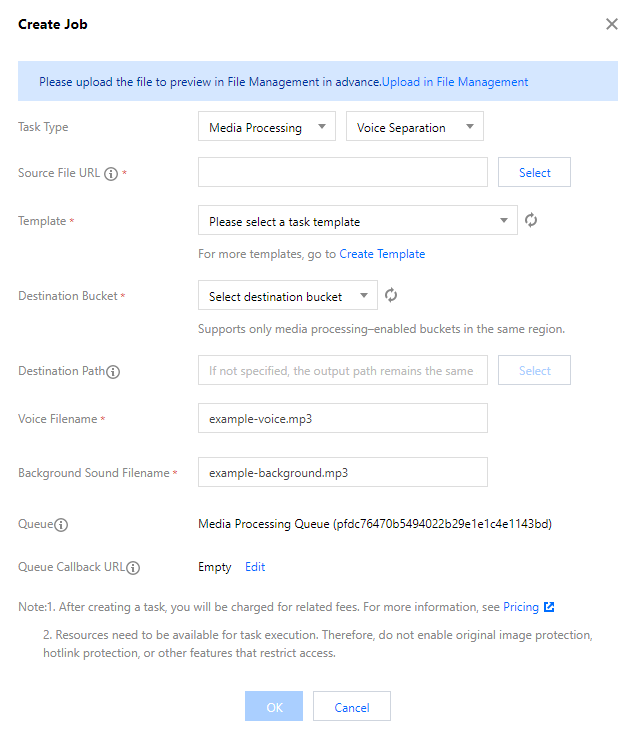Open the external Pricing link icon
This screenshot has height=740, width=625.
click(549, 607)
